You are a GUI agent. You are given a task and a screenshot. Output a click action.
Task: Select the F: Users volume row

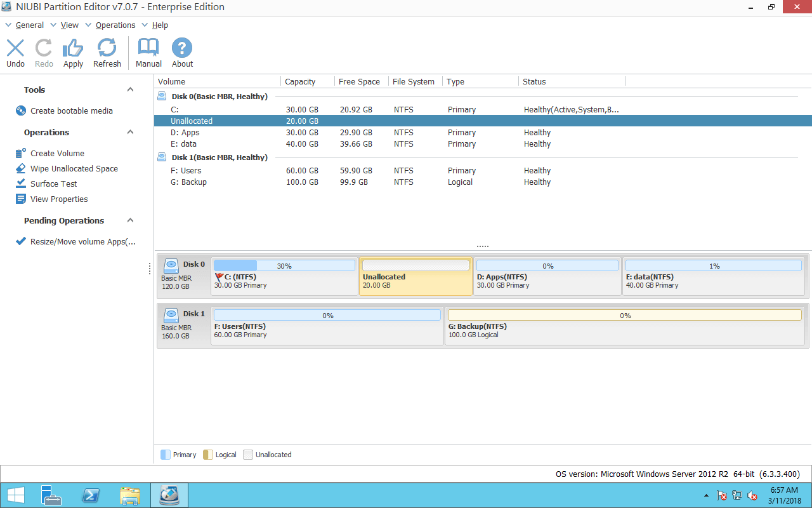tap(483, 170)
